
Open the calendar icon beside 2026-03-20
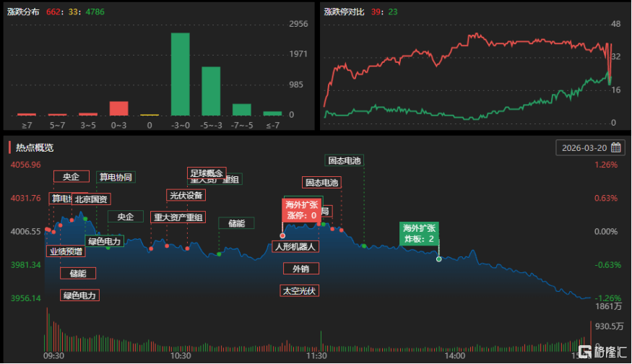coord(615,147)
